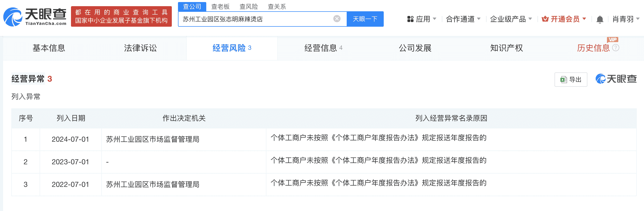Clear the search box with X icon

(x=337, y=19)
